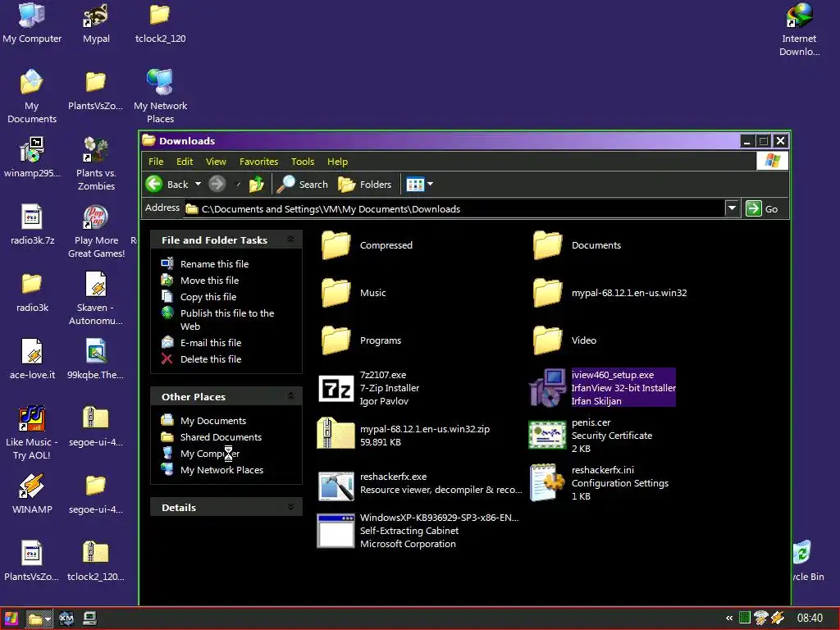Viewport: 840px width, 630px height.
Task: Open the Search pane
Action: [x=302, y=185]
